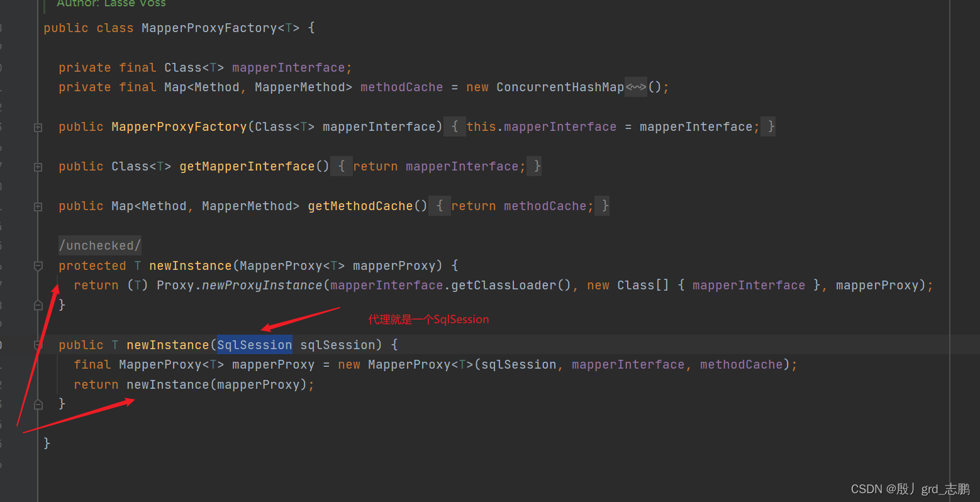Unfold opening brace before this.mapperInterface assignment

455,126
